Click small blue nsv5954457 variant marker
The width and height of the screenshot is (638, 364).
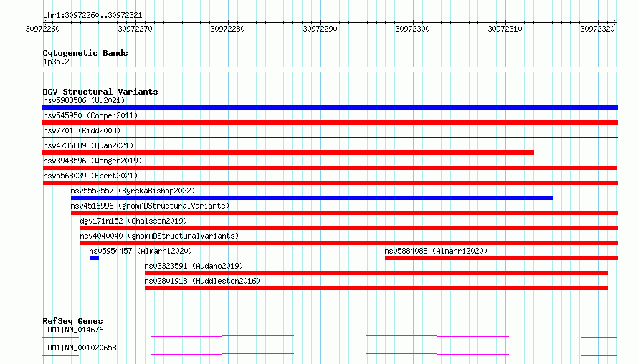(x=94, y=258)
